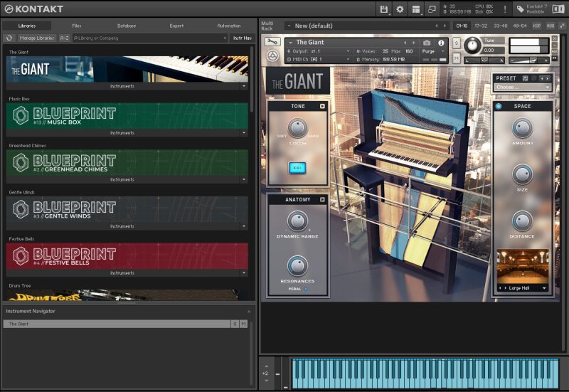The width and height of the screenshot is (569, 392).
Task: Switch to the Files tab
Action: (x=77, y=26)
